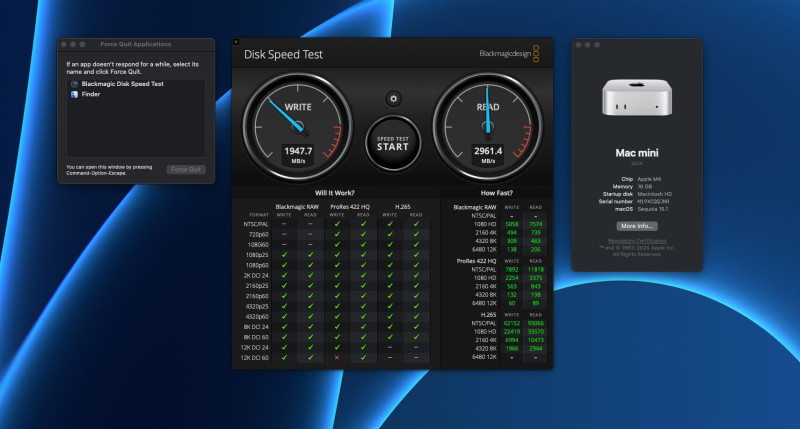Click the 2961.4 MB/s read value
Image resolution: width=800 pixels, height=429 pixels.
coord(488,155)
